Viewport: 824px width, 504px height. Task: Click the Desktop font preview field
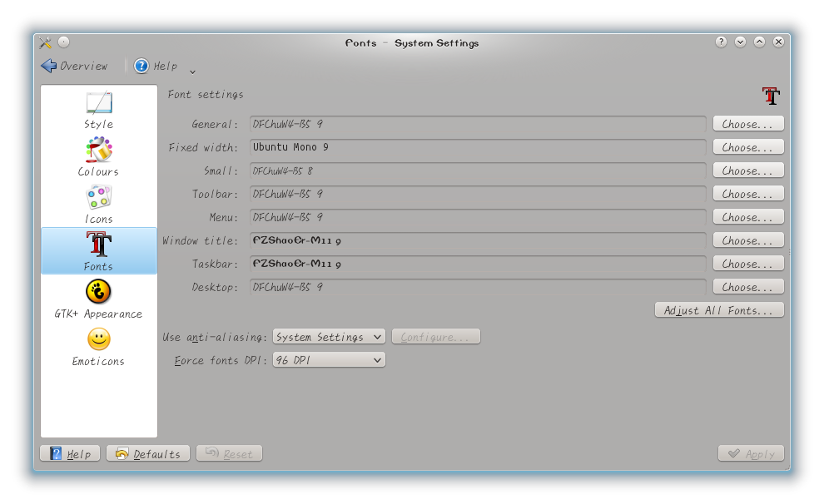tap(478, 287)
